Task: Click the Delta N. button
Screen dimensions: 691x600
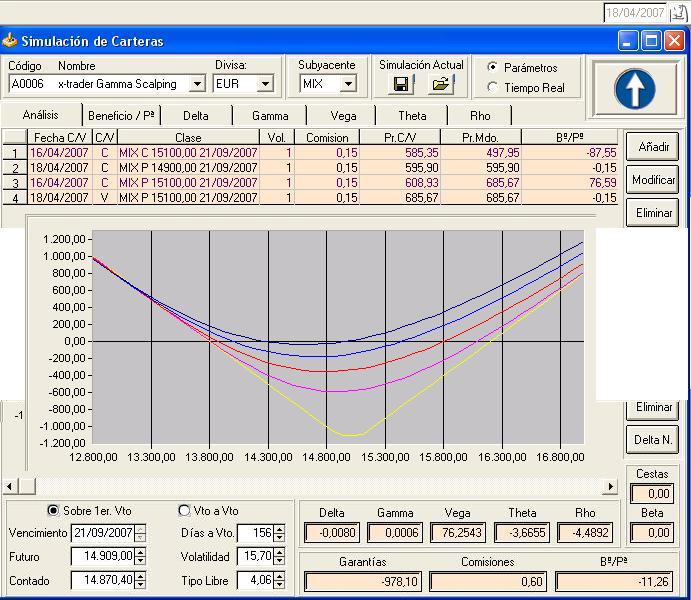Action: click(653, 439)
